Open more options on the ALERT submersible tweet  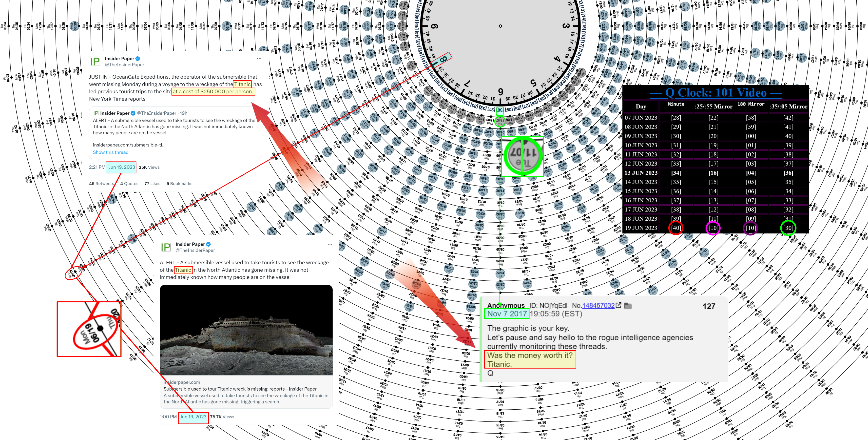329,244
